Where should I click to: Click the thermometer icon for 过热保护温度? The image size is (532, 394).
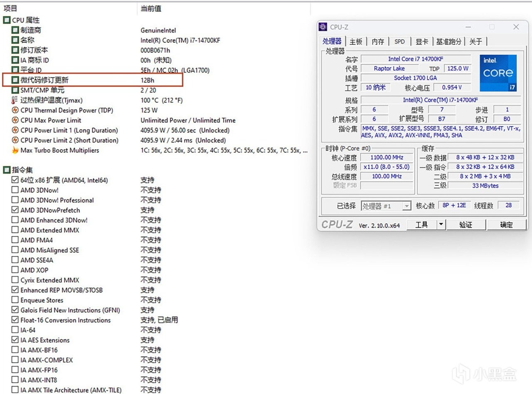(x=15, y=100)
